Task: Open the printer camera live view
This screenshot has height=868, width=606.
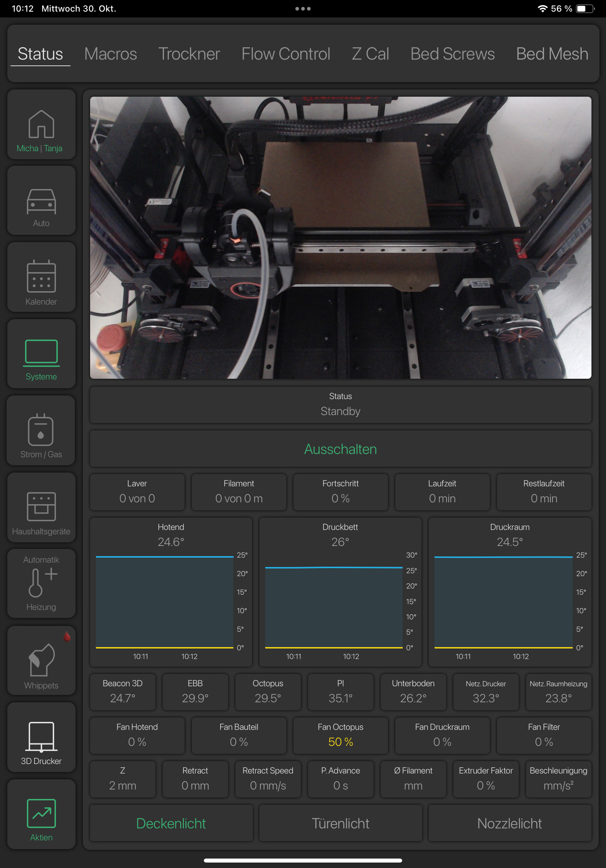Action: [x=340, y=238]
